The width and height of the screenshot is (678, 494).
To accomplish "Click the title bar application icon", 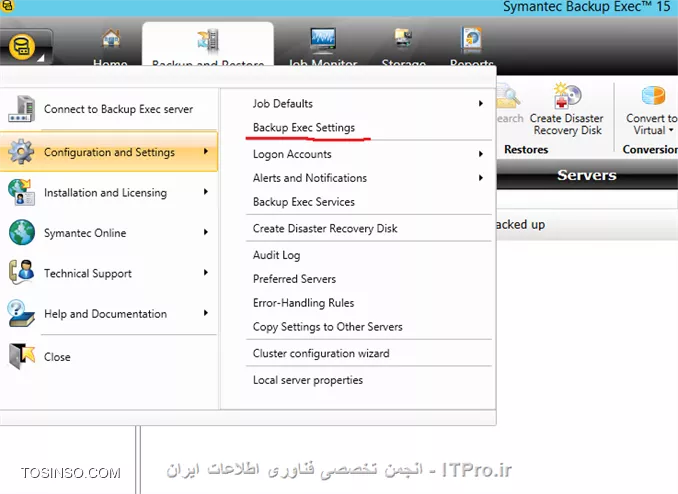I will 7,6.
